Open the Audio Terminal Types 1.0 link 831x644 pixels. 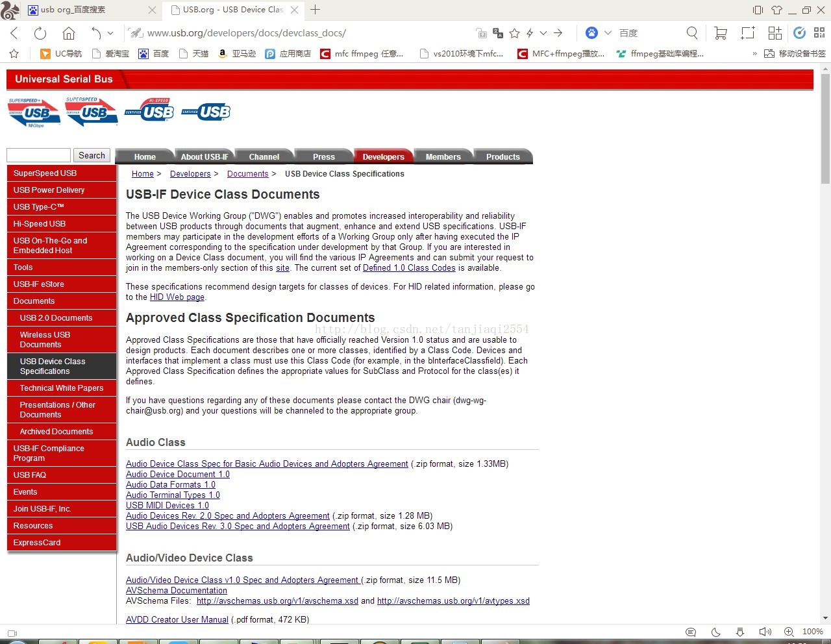pos(173,495)
